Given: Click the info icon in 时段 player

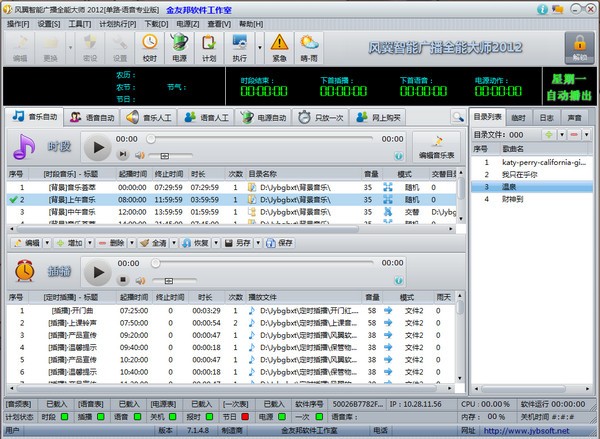Looking at the screenshot, I should [x=398, y=156].
